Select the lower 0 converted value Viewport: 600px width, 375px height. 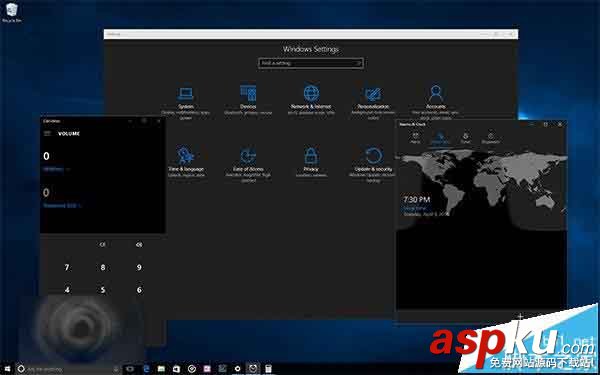(x=46, y=192)
